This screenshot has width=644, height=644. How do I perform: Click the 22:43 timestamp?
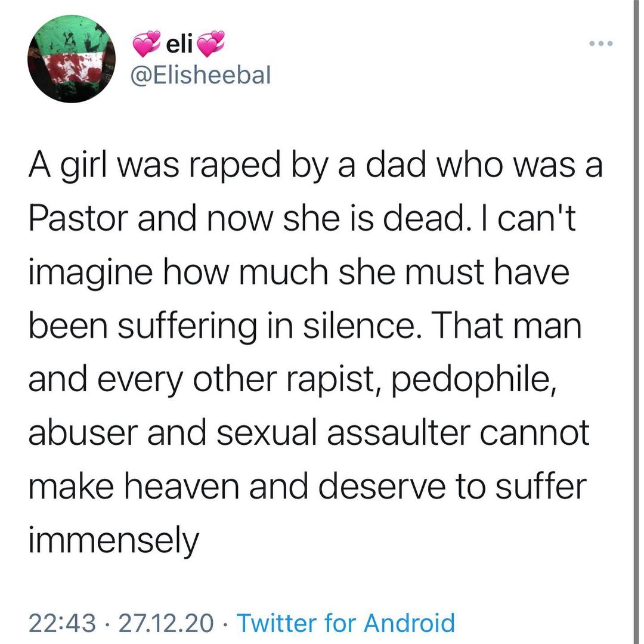pyautogui.click(x=62, y=623)
